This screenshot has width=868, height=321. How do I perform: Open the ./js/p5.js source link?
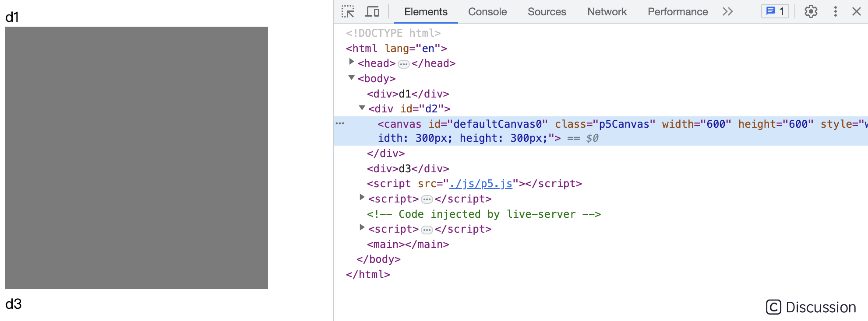click(x=481, y=184)
